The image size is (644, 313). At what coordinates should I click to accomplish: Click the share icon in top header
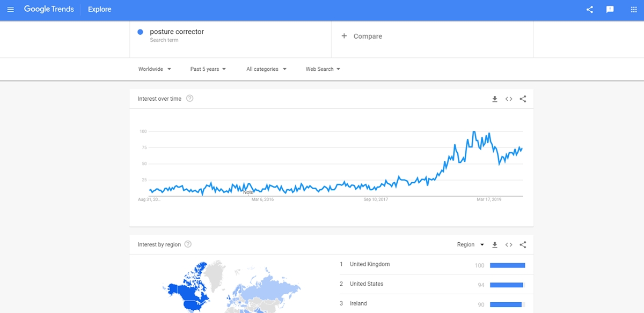590,10
